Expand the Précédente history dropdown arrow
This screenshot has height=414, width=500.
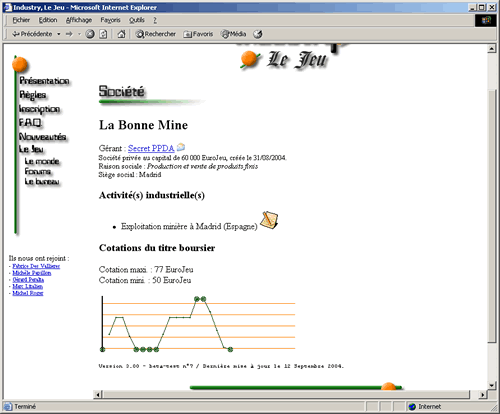(x=59, y=34)
